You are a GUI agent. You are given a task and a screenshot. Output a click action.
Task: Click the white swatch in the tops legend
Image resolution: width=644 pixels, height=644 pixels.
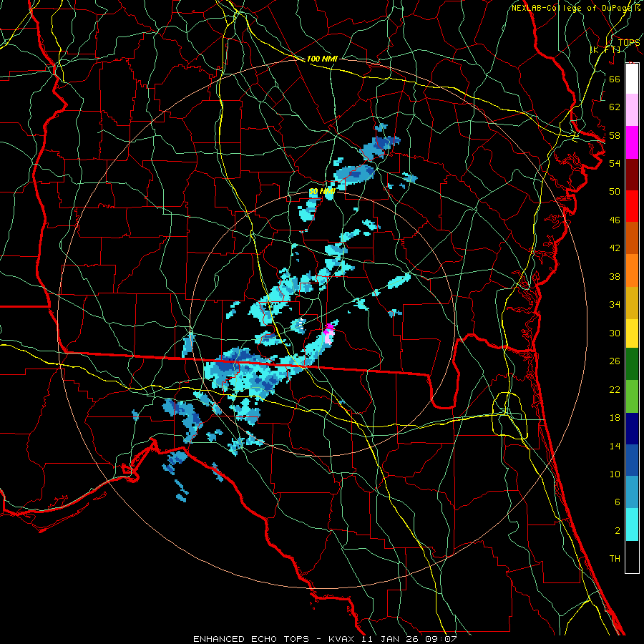tap(632, 79)
